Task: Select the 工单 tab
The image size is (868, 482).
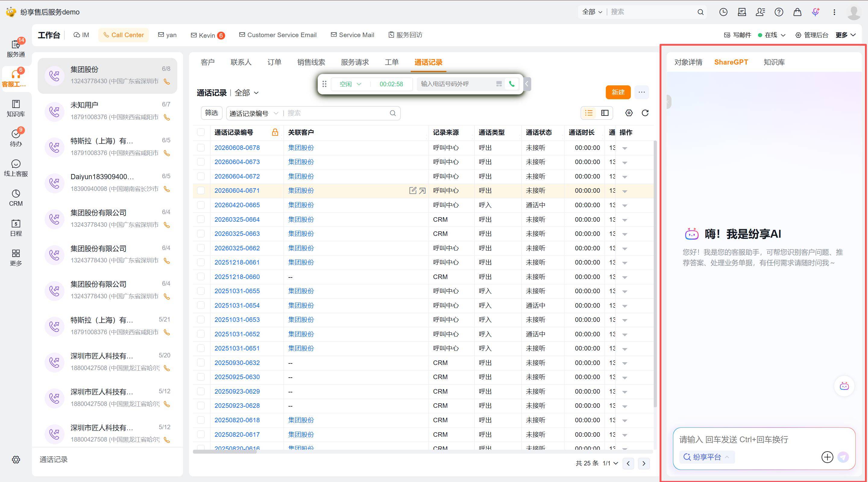Action: pos(392,62)
